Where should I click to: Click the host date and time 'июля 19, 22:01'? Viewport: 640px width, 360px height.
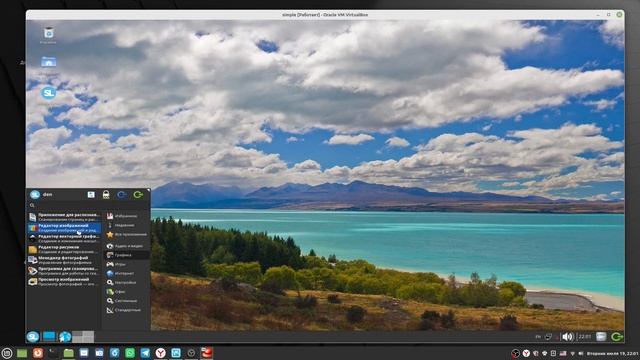tap(612, 353)
